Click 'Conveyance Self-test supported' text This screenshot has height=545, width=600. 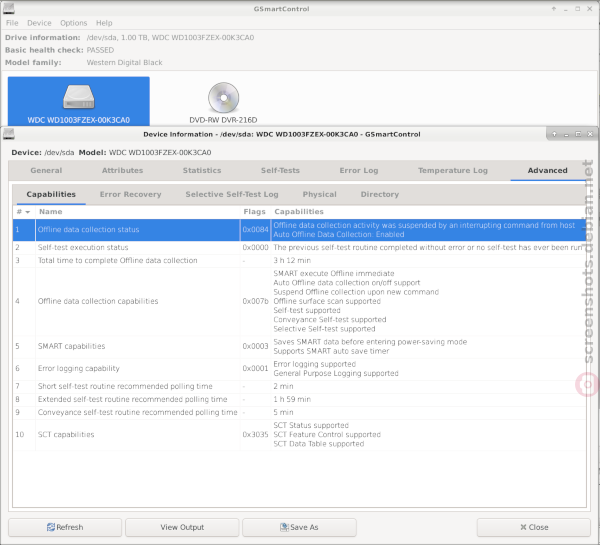click(329, 320)
